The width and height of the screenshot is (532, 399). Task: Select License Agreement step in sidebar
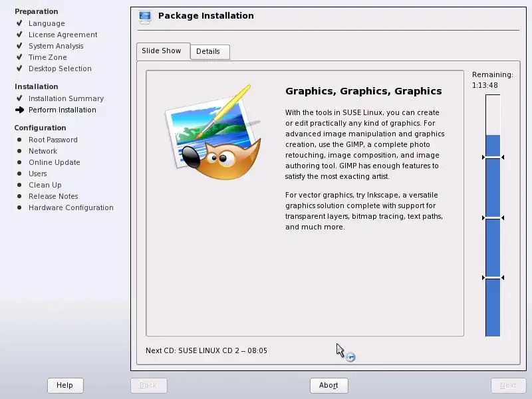coord(63,35)
